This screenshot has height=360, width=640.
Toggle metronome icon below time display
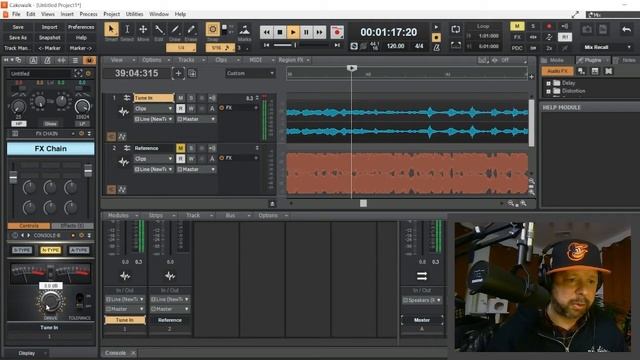436,47
